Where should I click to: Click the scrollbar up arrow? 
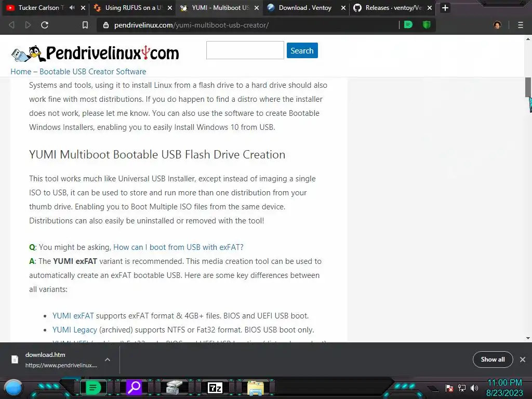coord(528,38)
